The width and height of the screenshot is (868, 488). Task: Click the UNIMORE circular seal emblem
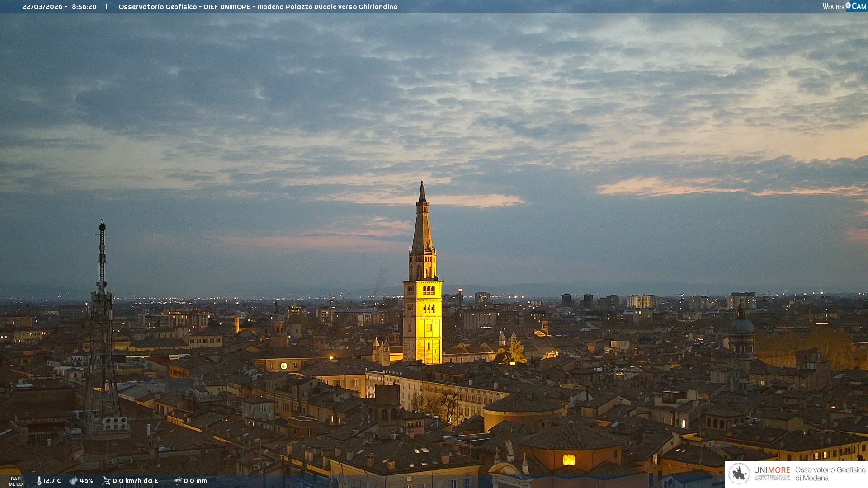[x=739, y=474]
